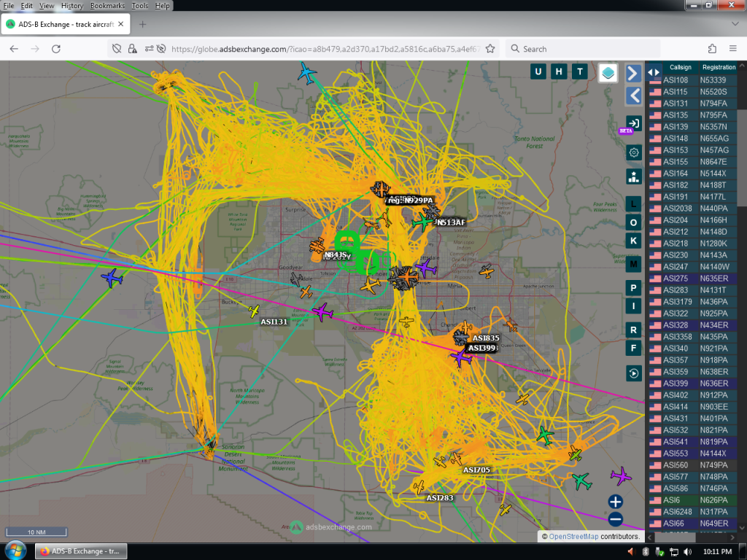This screenshot has width=747, height=560.
Task: Click the aircraft table vertical scrollbar
Action: click(742, 157)
